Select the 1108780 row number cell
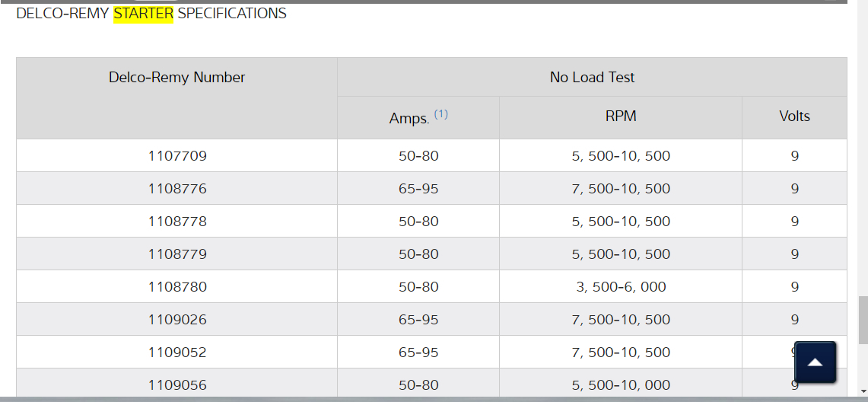Image resolution: width=868 pixels, height=402 pixels. [x=177, y=287]
